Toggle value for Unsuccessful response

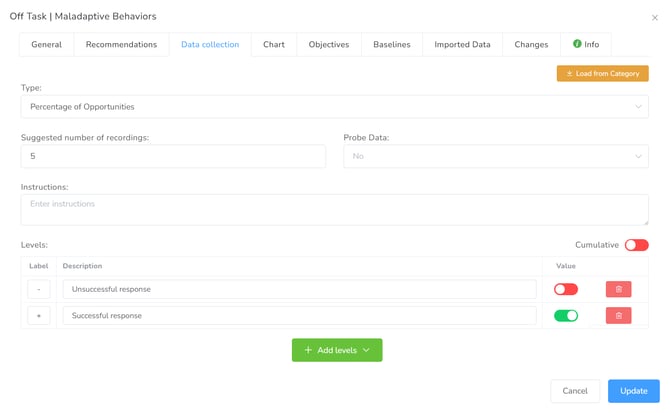coord(566,289)
